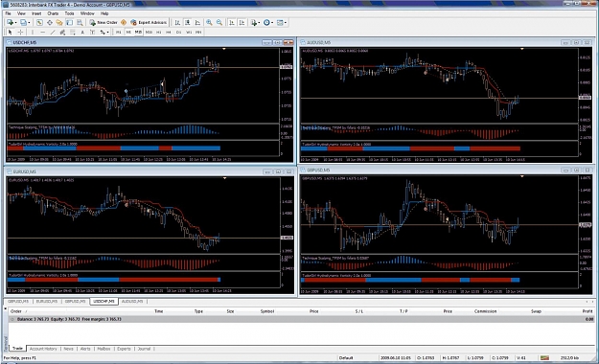The width and height of the screenshot is (599, 364).
Task: Click the chart shift triangle on EURUSD chart
Action: 224,178
